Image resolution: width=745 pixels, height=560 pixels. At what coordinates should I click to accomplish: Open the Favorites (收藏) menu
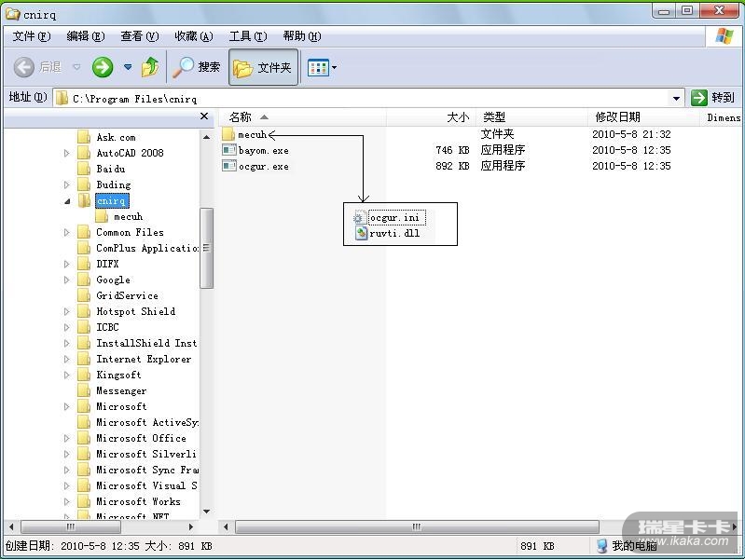tap(193, 36)
